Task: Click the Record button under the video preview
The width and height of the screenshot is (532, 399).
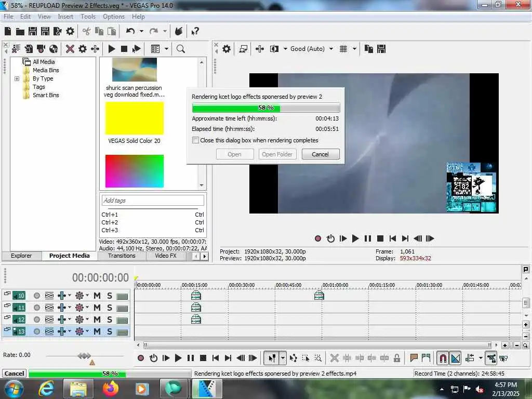Action: (318, 238)
